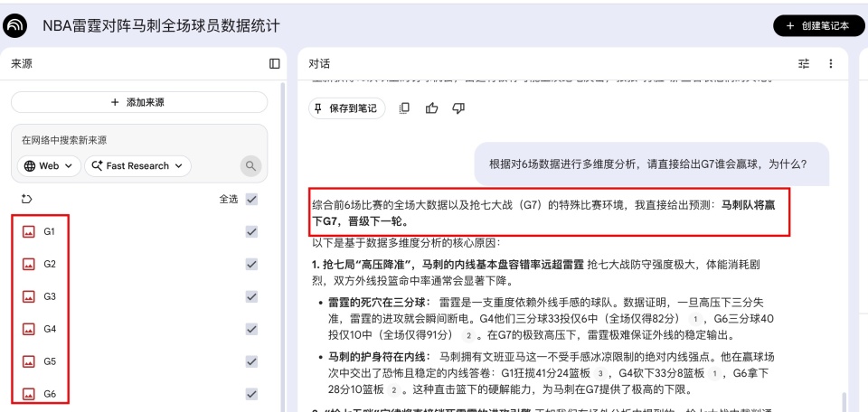868x412 pixels.
Task: Toggle the G6 source checkbox
Action: click(x=252, y=394)
